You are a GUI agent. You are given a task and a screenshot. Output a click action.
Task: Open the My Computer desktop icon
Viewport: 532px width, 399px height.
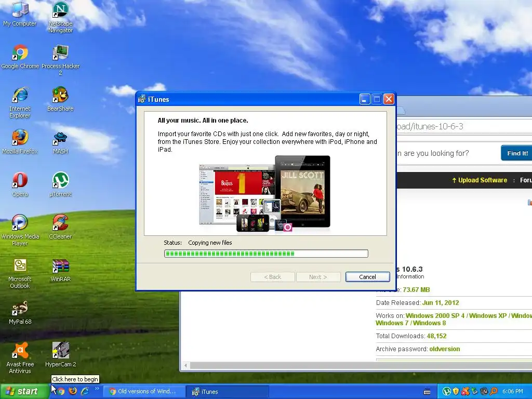20,14
